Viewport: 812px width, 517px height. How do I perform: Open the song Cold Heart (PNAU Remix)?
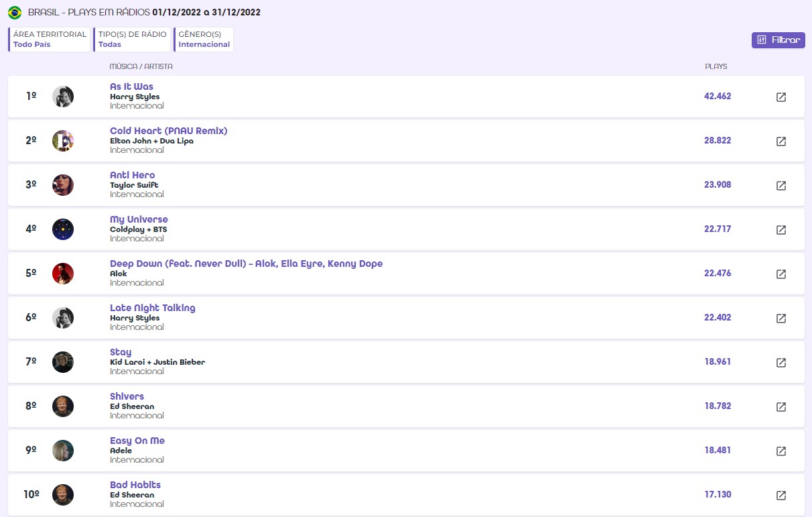(x=169, y=131)
